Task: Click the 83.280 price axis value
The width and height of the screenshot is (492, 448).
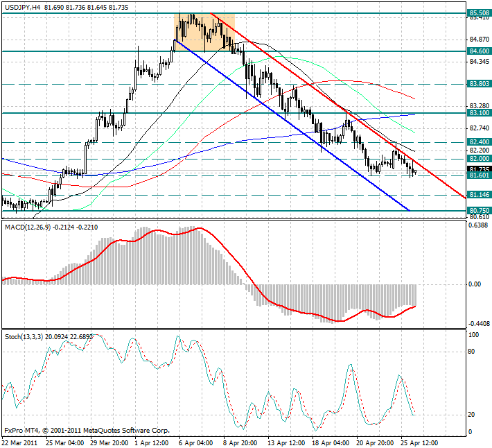Action: pyautogui.click(x=480, y=106)
